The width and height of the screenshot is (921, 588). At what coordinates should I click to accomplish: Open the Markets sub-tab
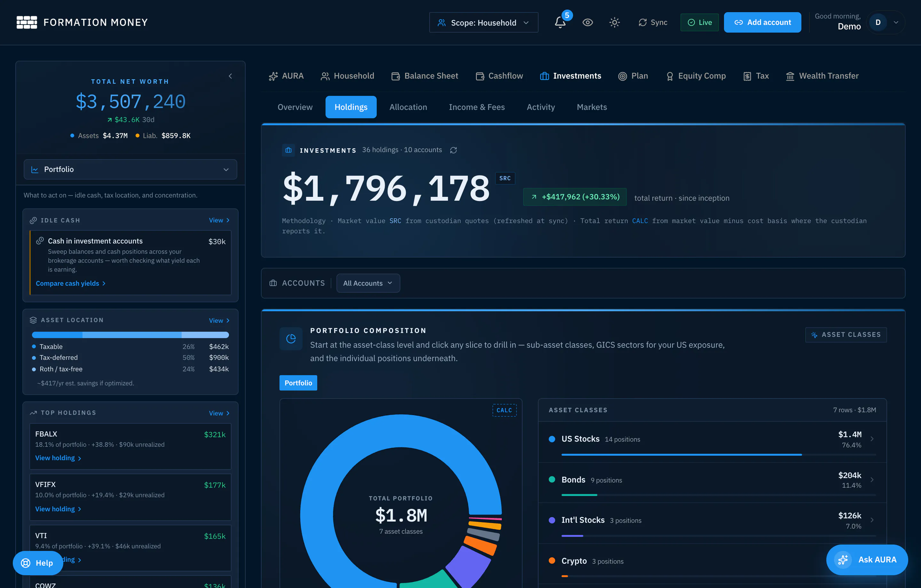pos(592,107)
